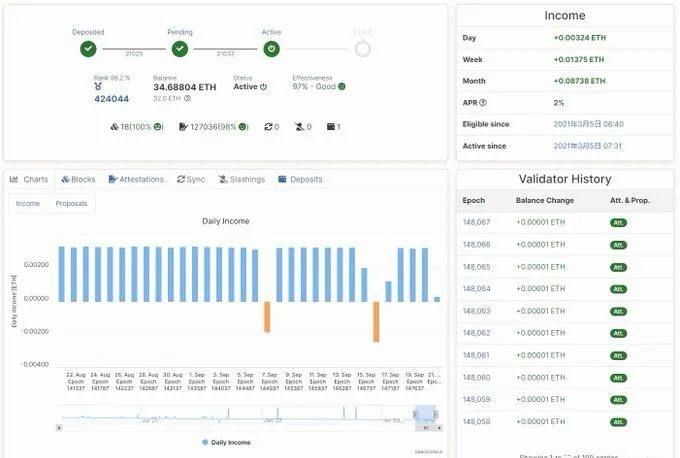This screenshot has height=458, width=680.
Task: Open epoch 148,063 link
Action: (x=476, y=311)
